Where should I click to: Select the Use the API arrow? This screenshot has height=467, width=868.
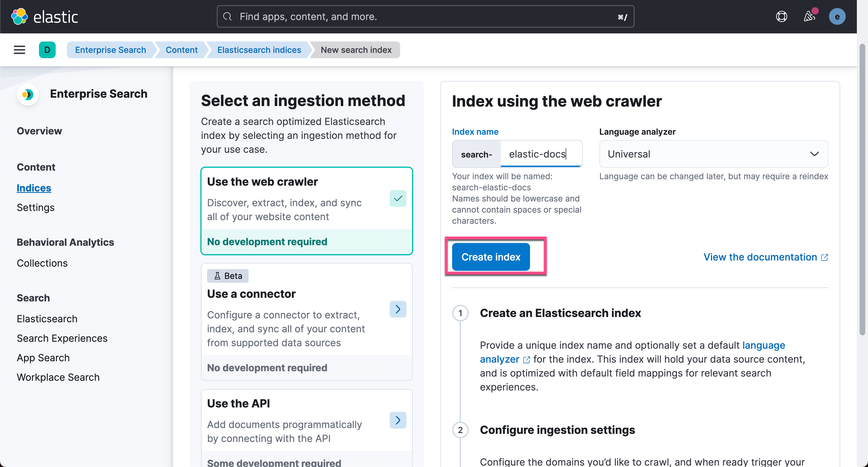[398, 420]
